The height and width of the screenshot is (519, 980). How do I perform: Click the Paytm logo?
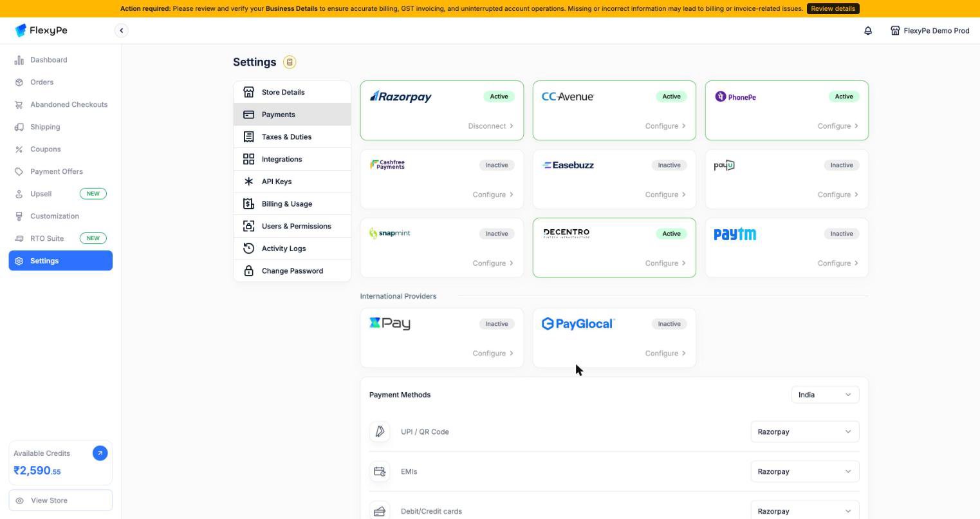(735, 234)
